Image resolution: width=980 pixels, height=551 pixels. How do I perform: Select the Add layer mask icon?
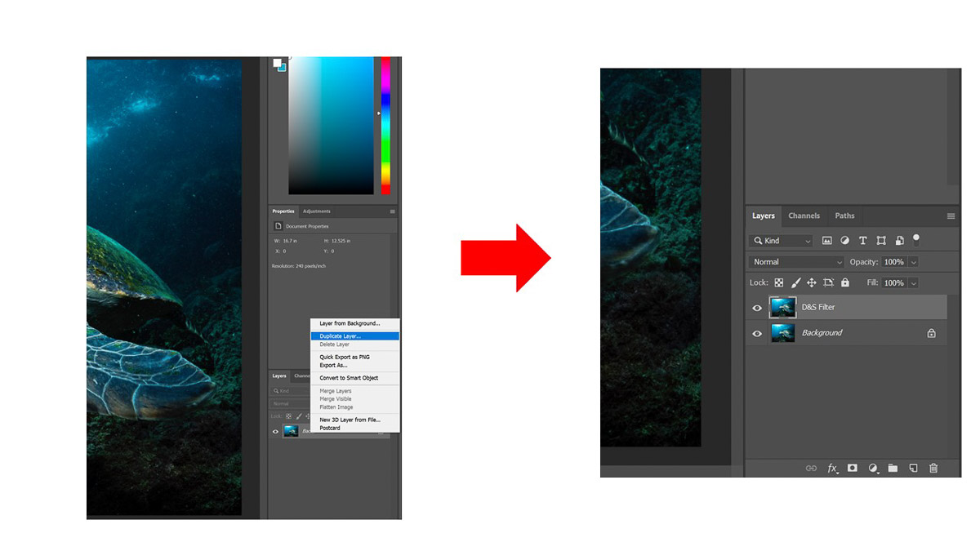point(852,469)
